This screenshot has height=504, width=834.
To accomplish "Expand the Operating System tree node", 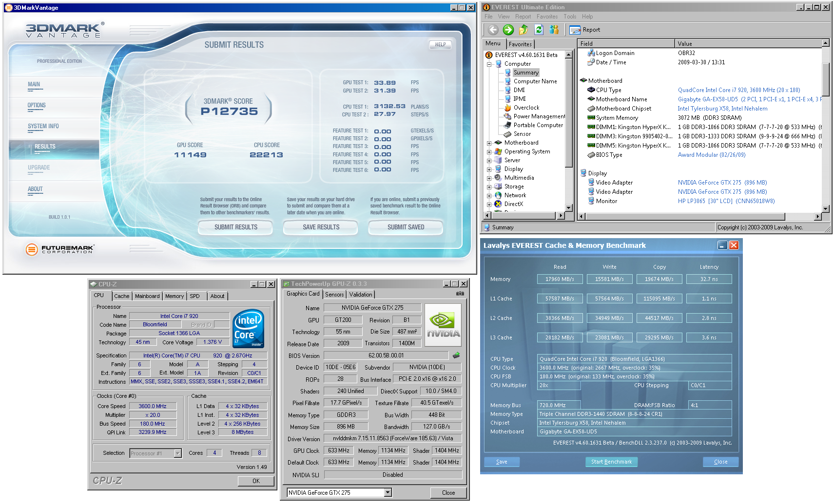I will (x=489, y=151).
